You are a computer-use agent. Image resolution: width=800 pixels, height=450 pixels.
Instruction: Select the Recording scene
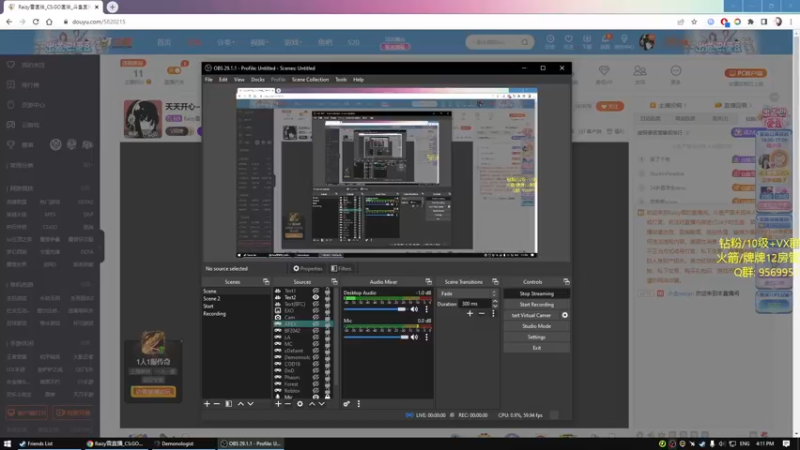(x=214, y=314)
